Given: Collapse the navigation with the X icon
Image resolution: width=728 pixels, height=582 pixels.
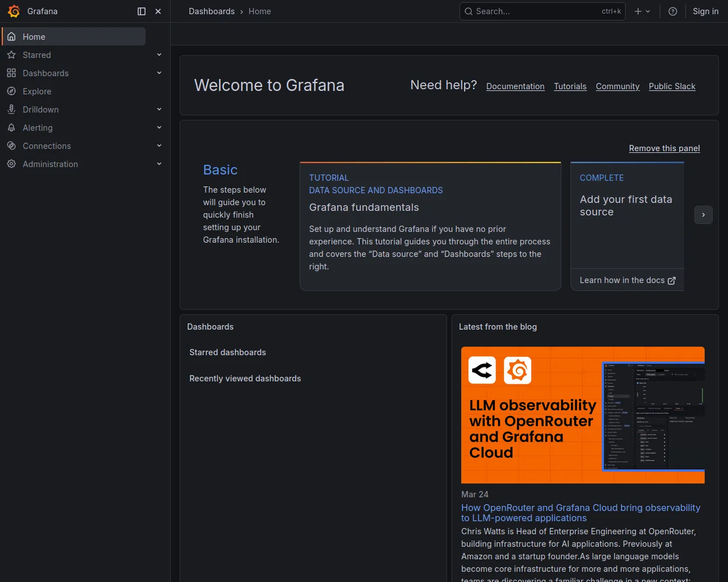Looking at the screenshot, I should tap(158, 11).
